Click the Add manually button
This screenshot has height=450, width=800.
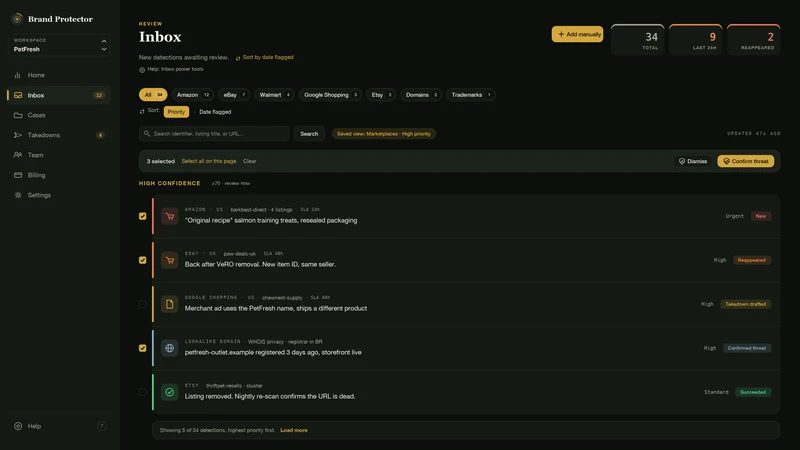click(x=577, y=34)
